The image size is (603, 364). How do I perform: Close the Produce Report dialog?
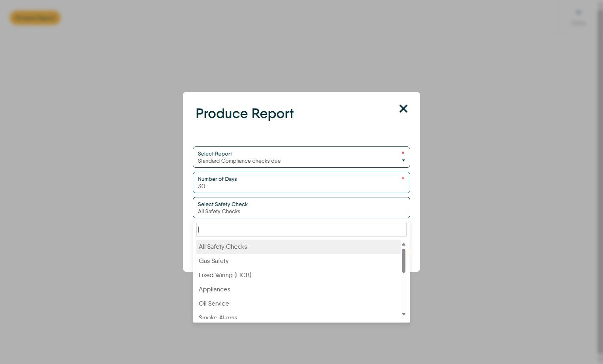[403, 109]
